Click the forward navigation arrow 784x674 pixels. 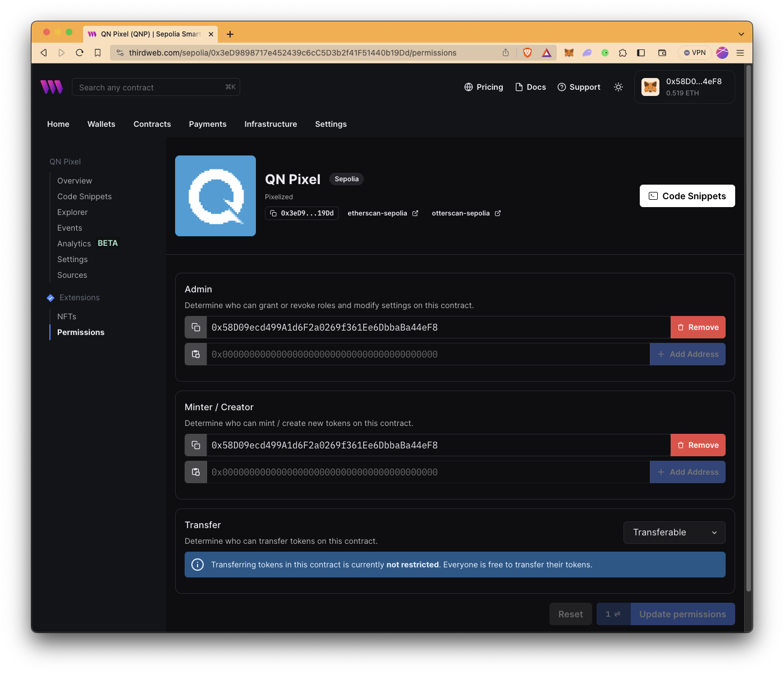(62, 53)
